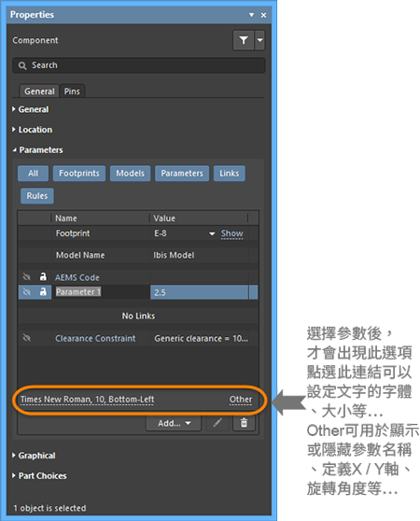The image size is (420, 521).
Task: Click the filter funnel icon
Action: [244, 40]
